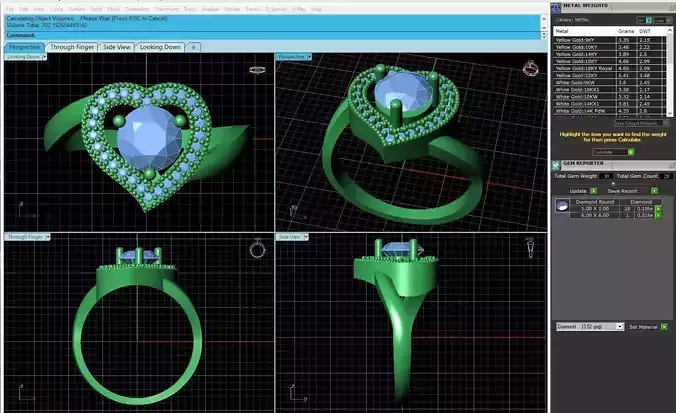Switch to the Looking Down tab
The image size is (676, 413).
(160, 47)
